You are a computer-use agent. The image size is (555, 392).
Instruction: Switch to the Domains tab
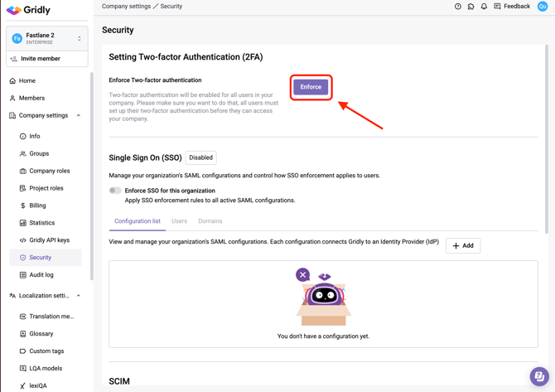(x=210, y=221)
